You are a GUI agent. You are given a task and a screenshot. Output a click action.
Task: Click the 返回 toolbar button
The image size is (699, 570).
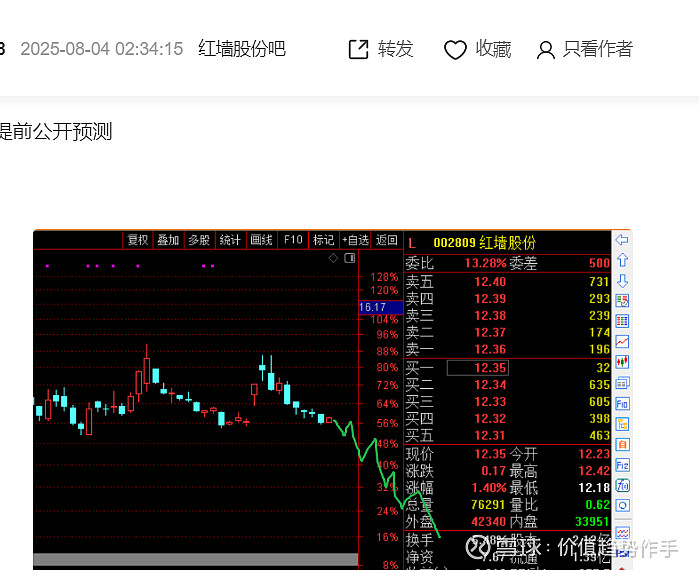coord(387,240)
